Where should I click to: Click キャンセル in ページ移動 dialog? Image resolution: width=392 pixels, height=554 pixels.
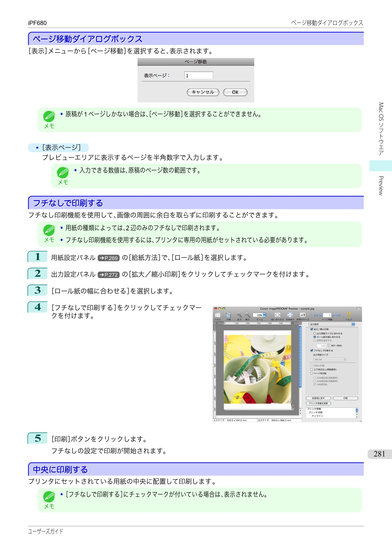click(203, 92)
